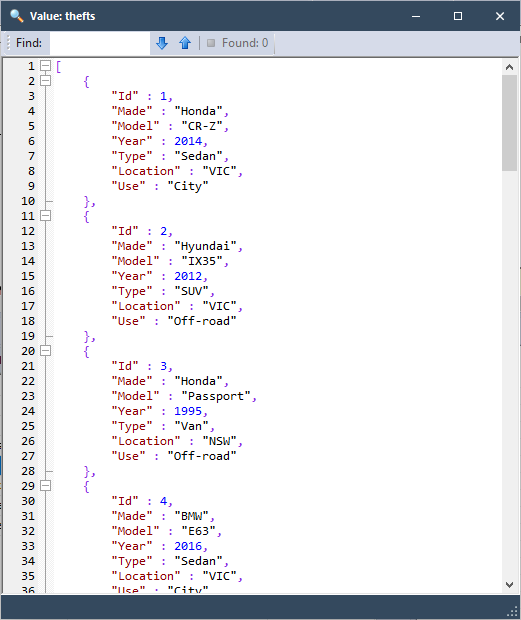Collapse the object fold at line 2
The height and width of the screenshot is (620, 521).
(46, 81)
